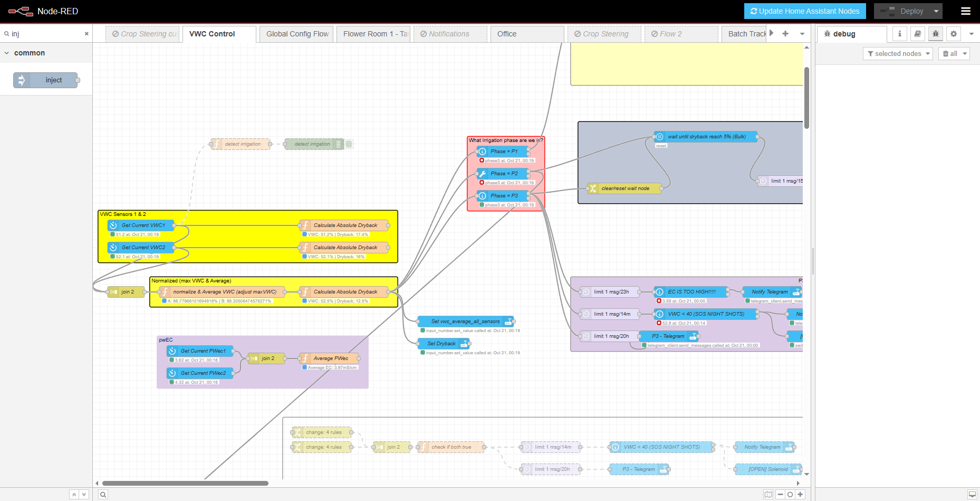Viewport: 980px width, 501px height.
Task: Open the help book sidebar icon
Action: [x=918, y=34]
